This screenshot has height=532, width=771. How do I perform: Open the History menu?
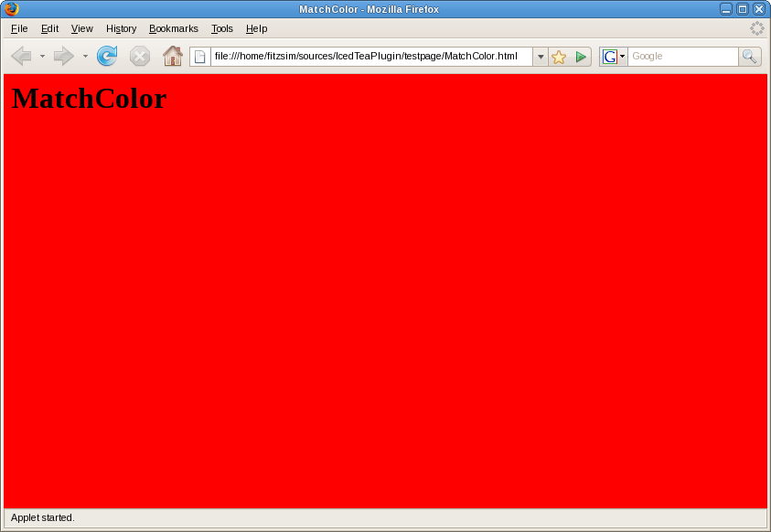[121, 28]
